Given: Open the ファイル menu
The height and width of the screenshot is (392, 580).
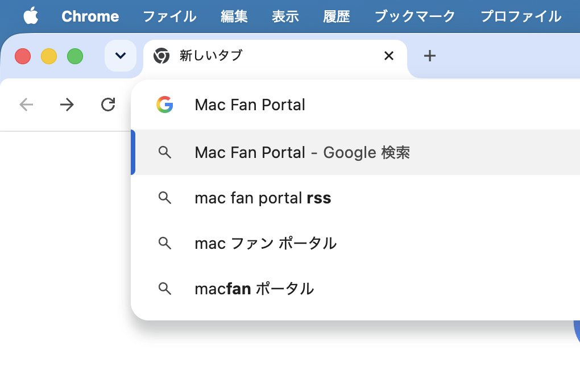Looking at the screenshot, I should [x=169, y=16].
